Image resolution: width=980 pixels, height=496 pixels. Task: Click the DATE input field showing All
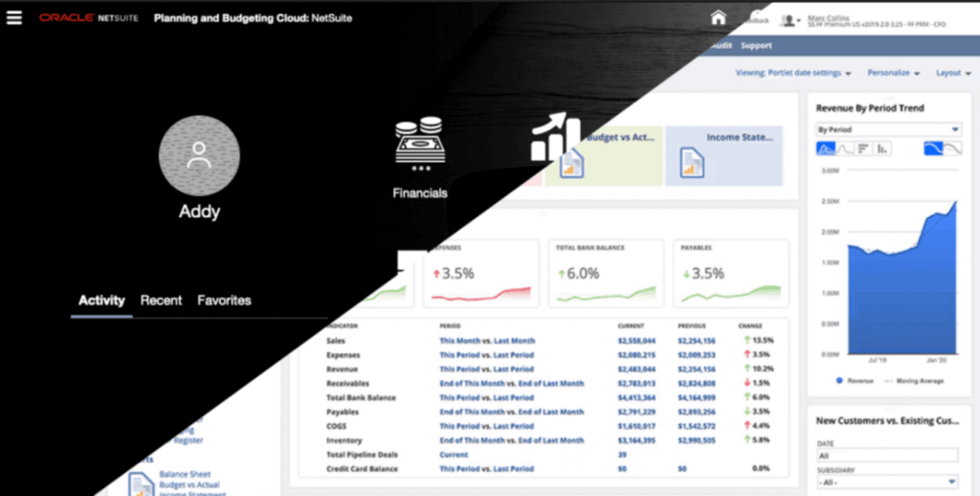[x=887, y=456]
